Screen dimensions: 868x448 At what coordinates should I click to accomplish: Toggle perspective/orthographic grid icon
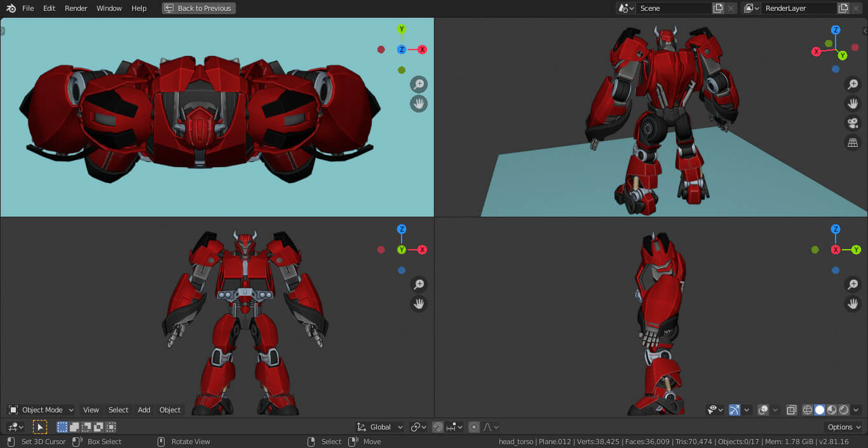(853, 143)
